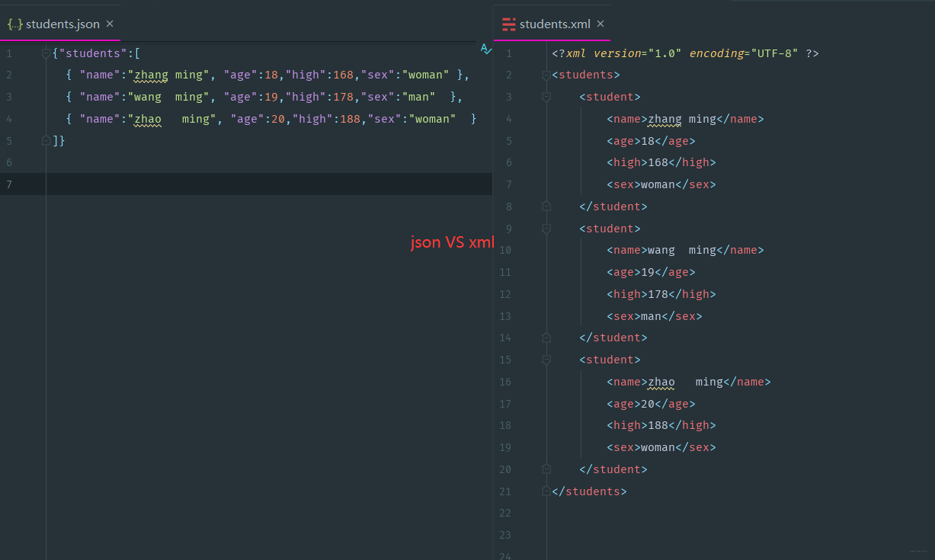935x560 pixels.
Task: Click the inspection widget icon in JSON editor corner
Action: [485, 49]
